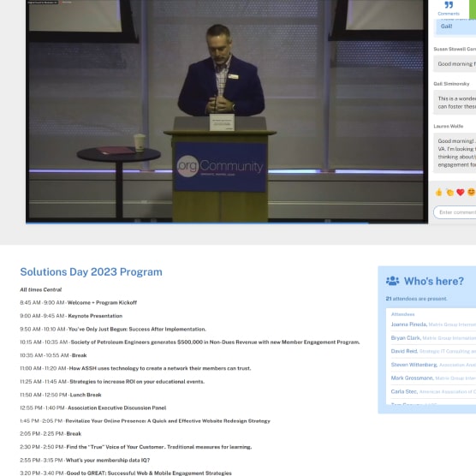Select attendee Mark Grossmann in the list
476x476 pixels.
[433, 378]
